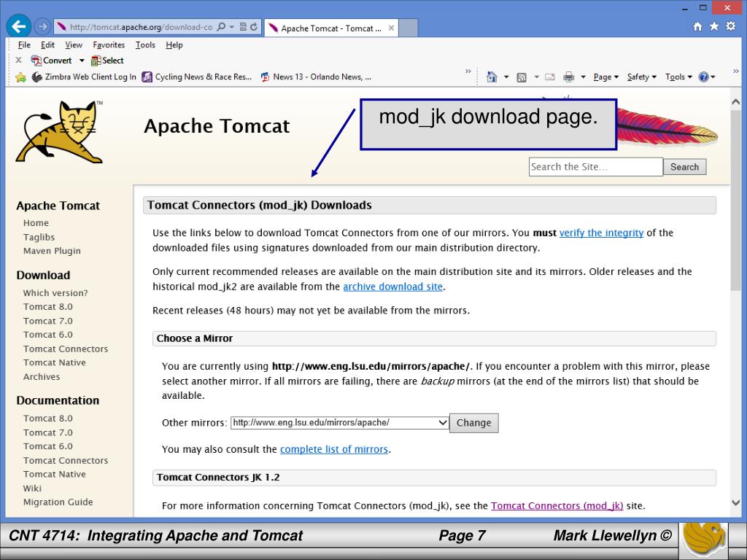Follow Tomcat Connectors (mod_jk) site link
The width and height of the screenshot is (747, 560).
557,506
